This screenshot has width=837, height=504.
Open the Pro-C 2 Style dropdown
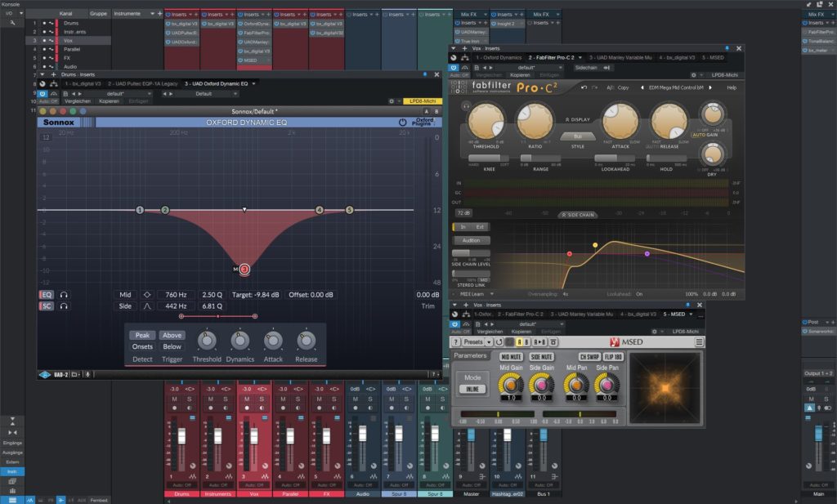coord(577,136)
